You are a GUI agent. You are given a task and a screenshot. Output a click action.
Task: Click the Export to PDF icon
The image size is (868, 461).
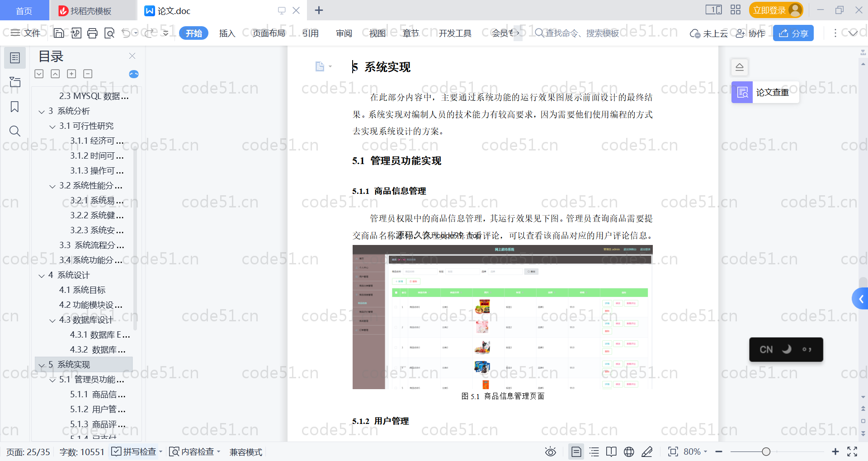click(x=76, y=33)
